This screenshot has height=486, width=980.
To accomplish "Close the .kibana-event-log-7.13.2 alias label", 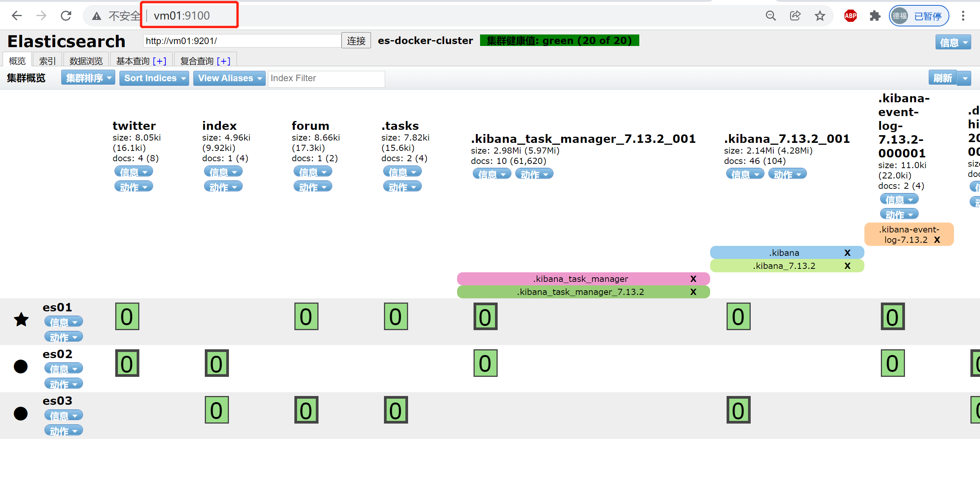I will 937,240.
